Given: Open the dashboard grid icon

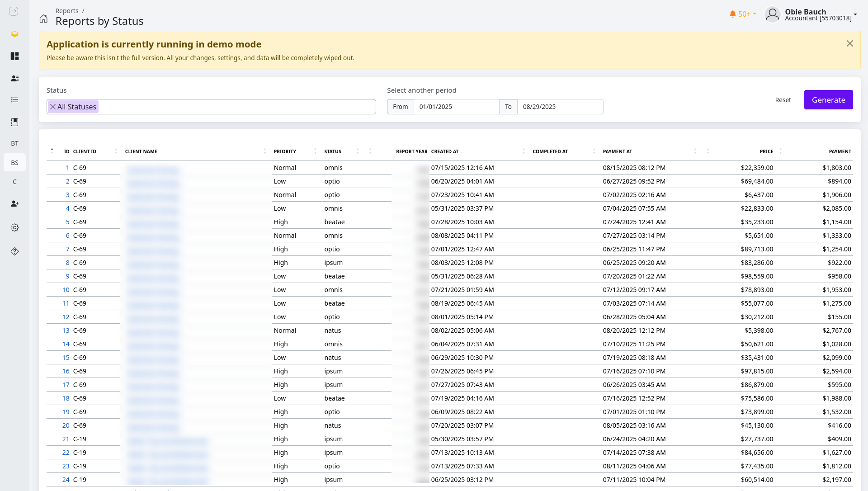Looking at the screenshot, I should [x=14, y=56].
